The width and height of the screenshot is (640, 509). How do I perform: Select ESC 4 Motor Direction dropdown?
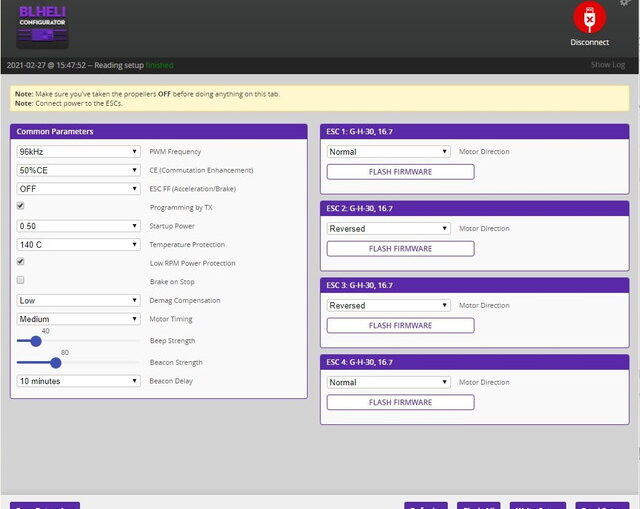click(389, 382)
